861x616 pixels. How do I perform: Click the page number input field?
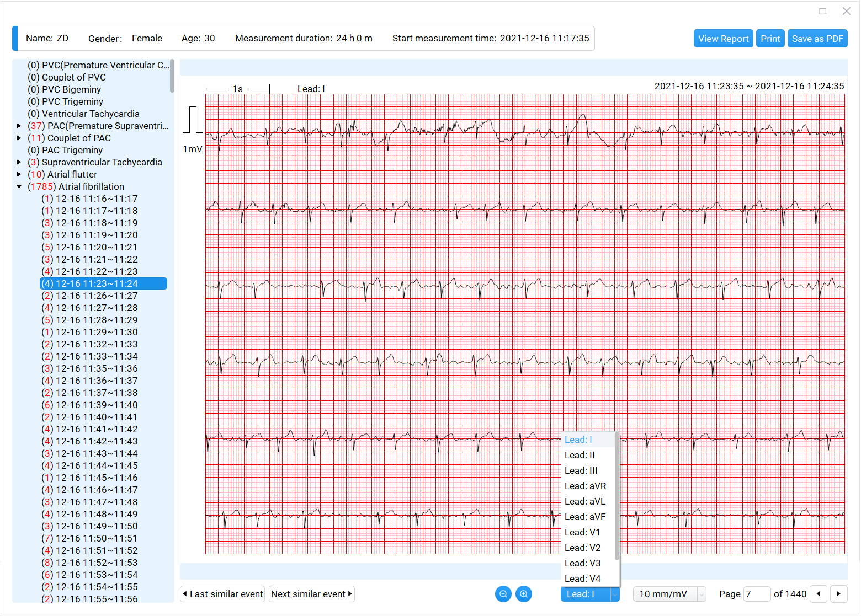757,594
